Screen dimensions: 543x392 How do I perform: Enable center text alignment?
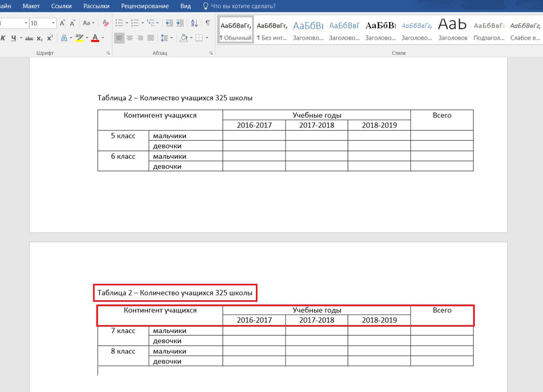(130, 38)
